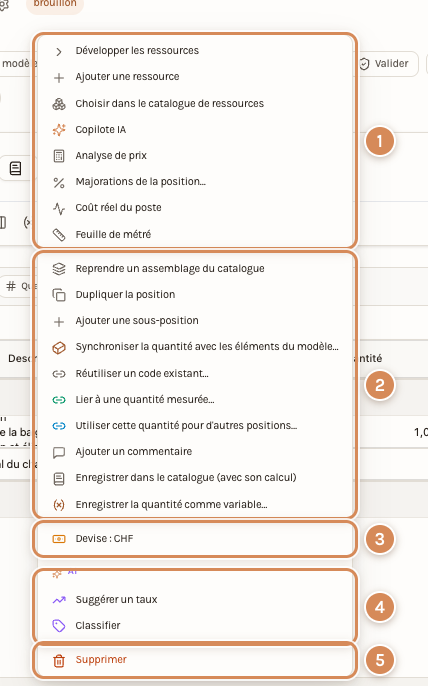Click the brouillon status badge

click(x=55, y=4)
